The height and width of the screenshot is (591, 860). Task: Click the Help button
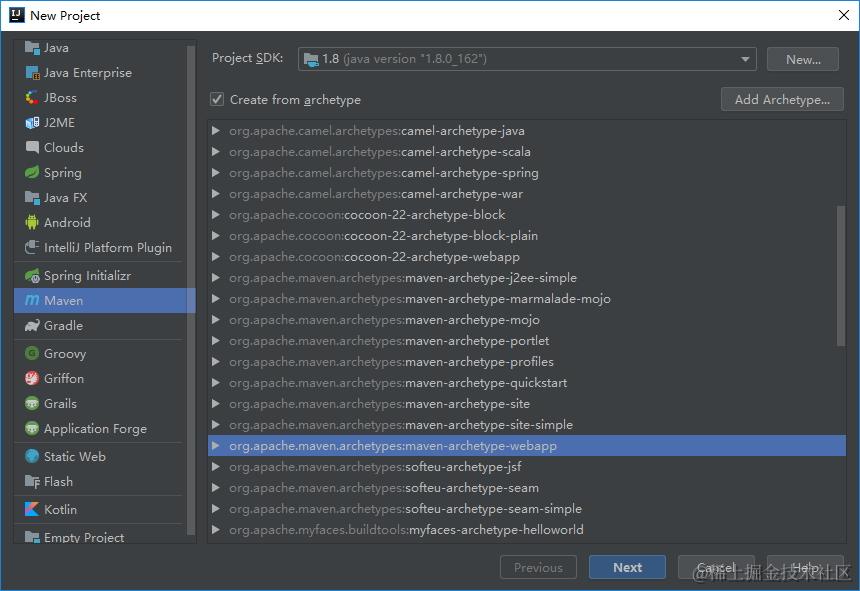(805, 567)
